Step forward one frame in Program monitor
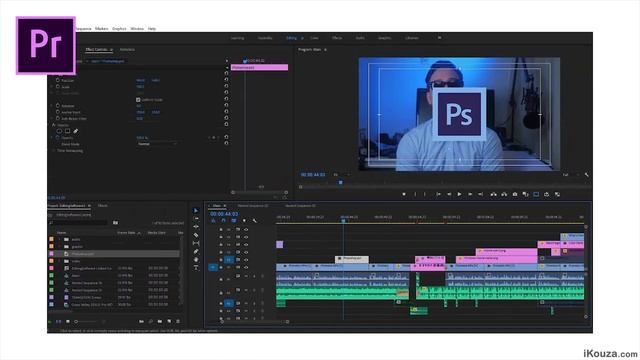 (x=470, y=194)
